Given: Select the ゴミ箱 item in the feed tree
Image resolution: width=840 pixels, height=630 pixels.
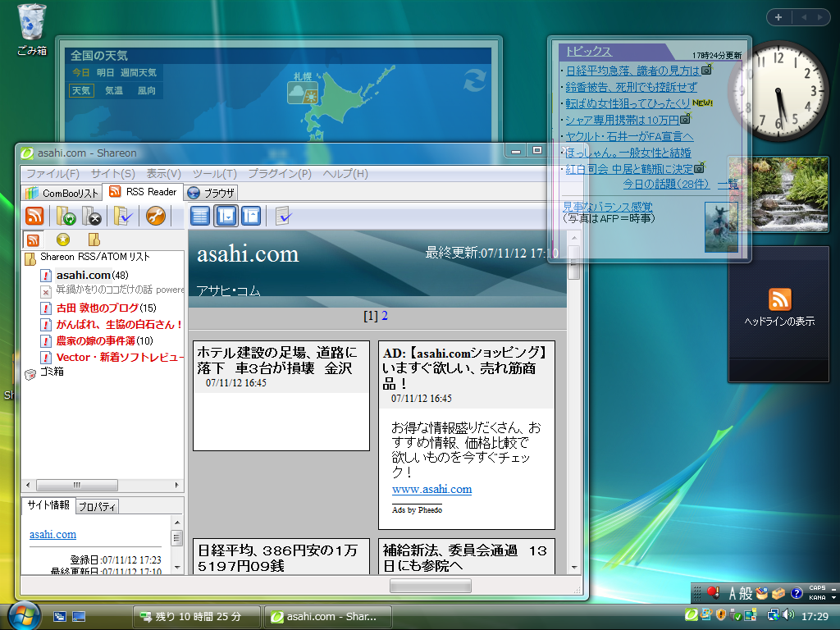Looking at the screenshot, I should click(x=52, y=372).
